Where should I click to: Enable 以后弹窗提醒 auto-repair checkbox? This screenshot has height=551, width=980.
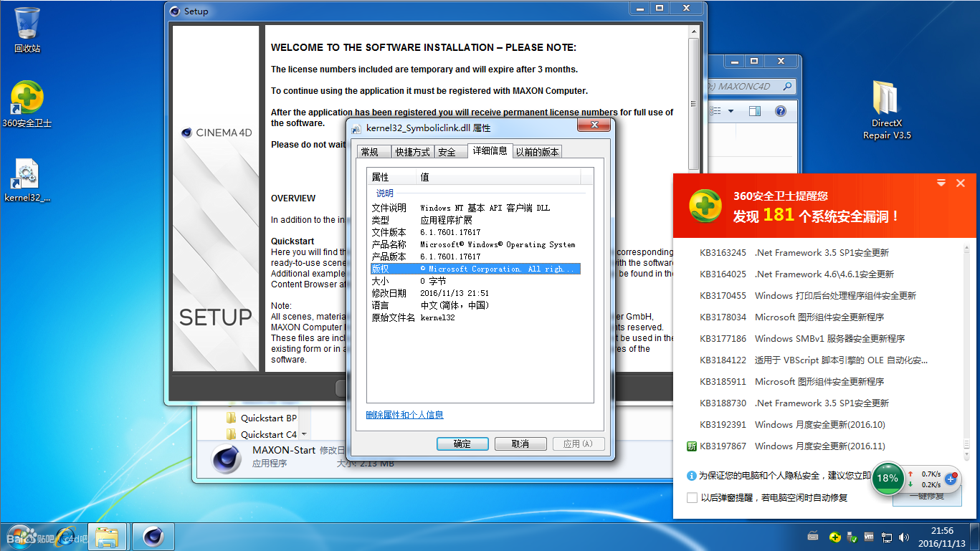click(x=692, y=497)
